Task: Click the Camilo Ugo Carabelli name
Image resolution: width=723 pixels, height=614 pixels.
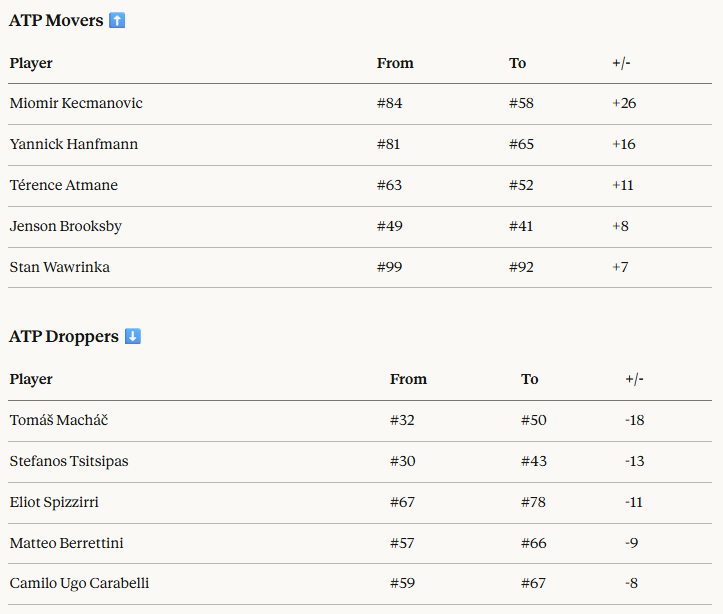Action: [79, 583]
